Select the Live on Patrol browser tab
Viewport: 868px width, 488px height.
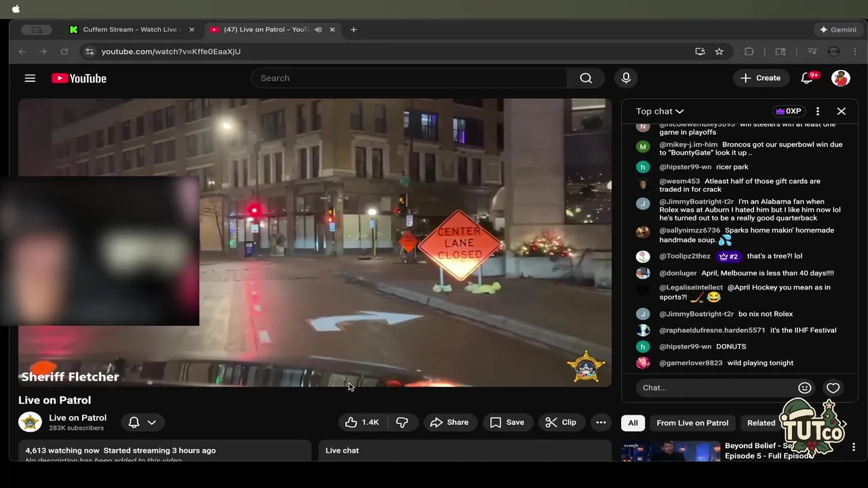267,30
